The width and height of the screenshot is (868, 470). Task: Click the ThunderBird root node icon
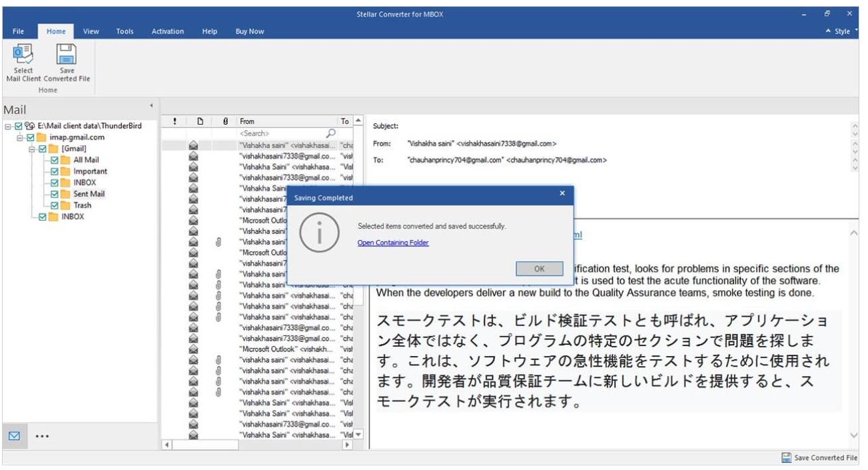click(30, 126)
